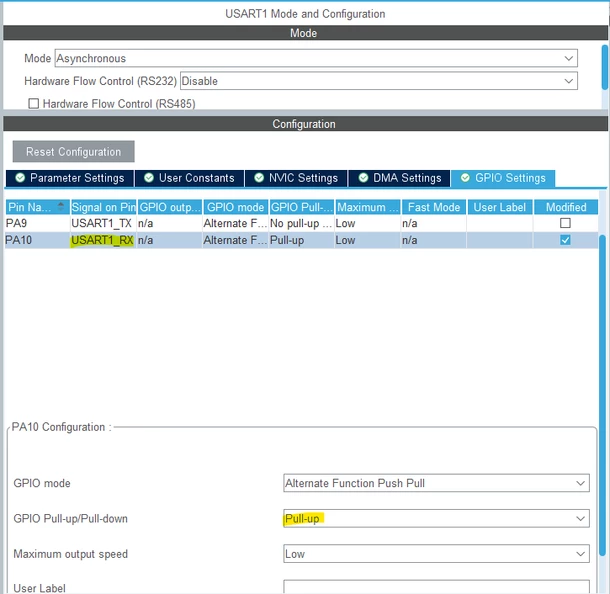Click the DMA Settings green check icon
The height and width of the screenshot is (594, 610).
pos(363,178)
